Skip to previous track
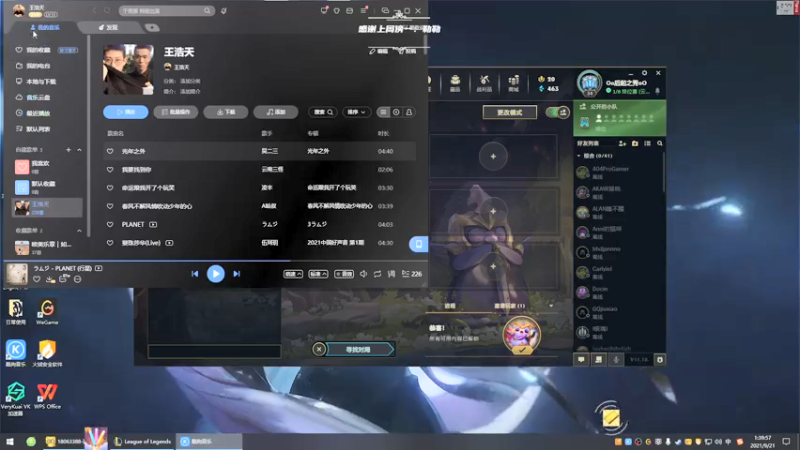Viewport: 800px width, 450px height. coord(195,274)
